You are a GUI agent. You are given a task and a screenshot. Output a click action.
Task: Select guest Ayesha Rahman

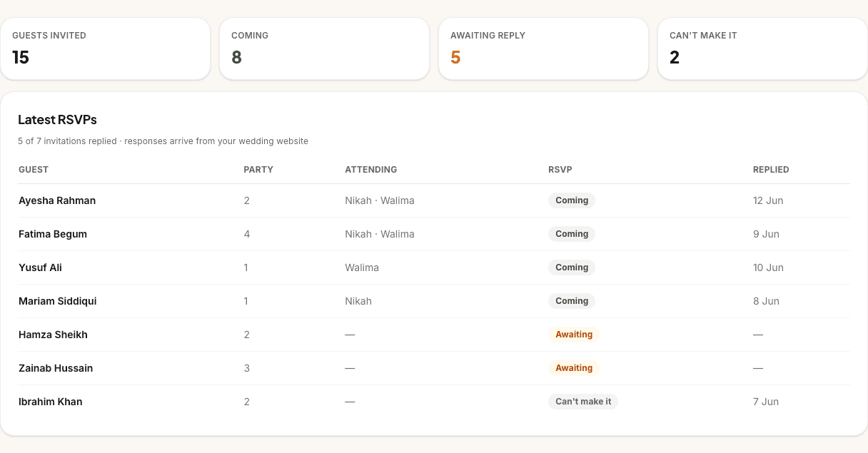tap(57, 200)
